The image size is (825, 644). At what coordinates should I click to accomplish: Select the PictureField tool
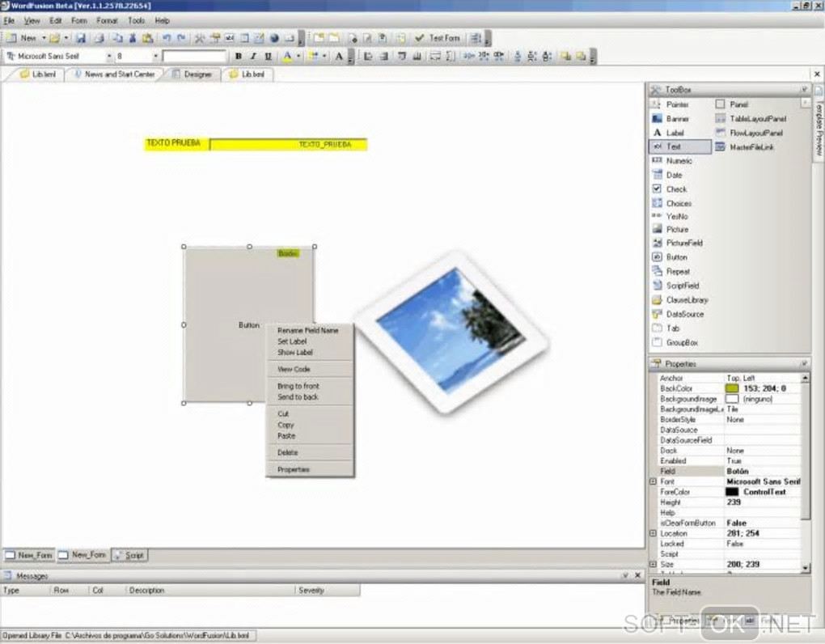tap(678, 243)
